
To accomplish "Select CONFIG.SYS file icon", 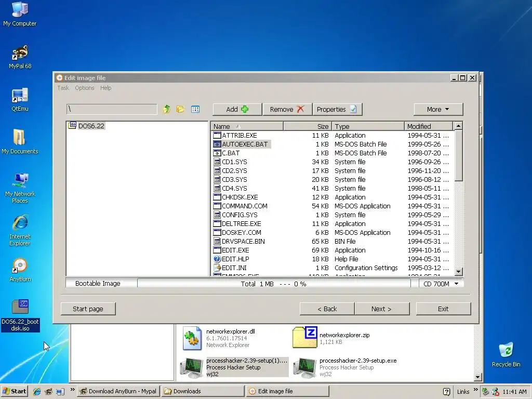I will 217,215.
